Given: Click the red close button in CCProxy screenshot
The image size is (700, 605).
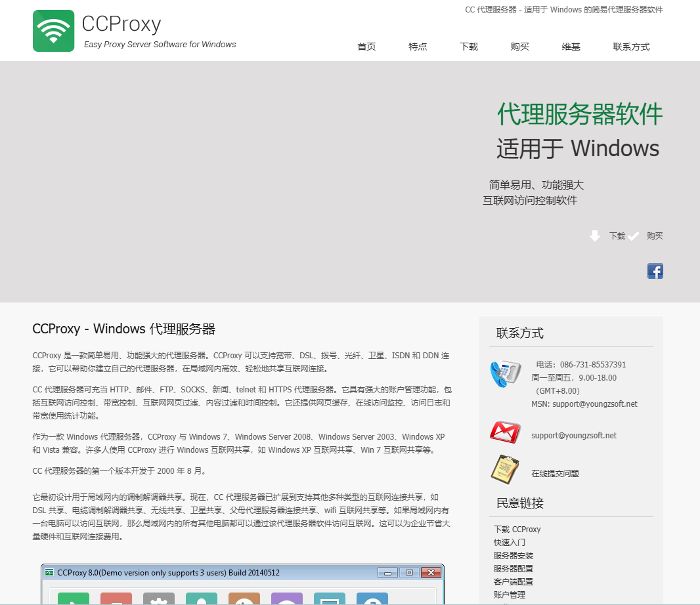Looking at the screenshot, I should point(431,572).
